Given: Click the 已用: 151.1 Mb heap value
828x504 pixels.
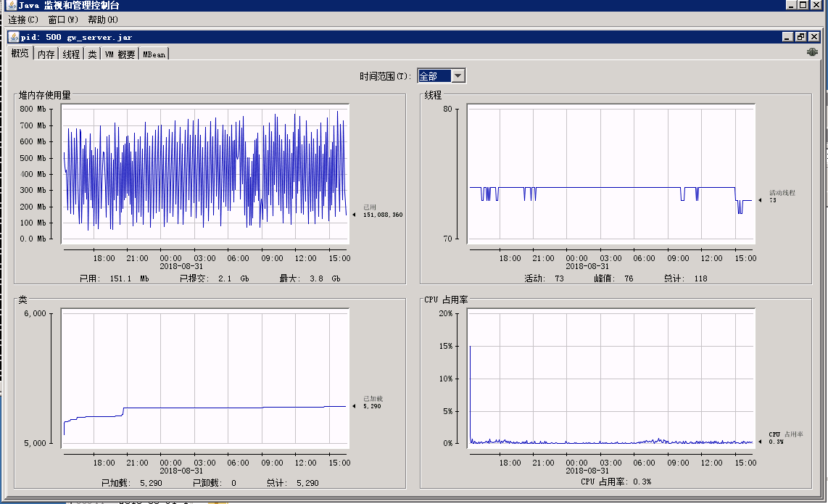Looking at the screenshot, I should pyautogui.click(x=114, y=278).
